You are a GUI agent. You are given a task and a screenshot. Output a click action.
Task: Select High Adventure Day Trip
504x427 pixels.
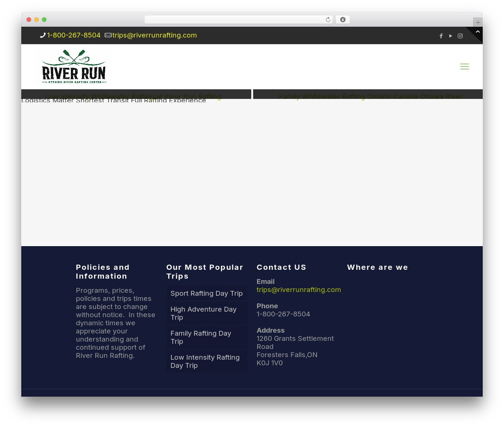point(207,313)
